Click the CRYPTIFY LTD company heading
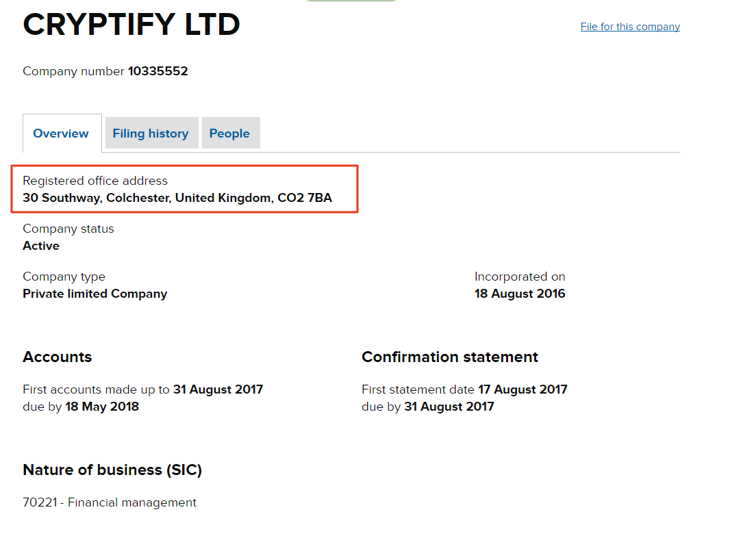 [x=131, y=25]
